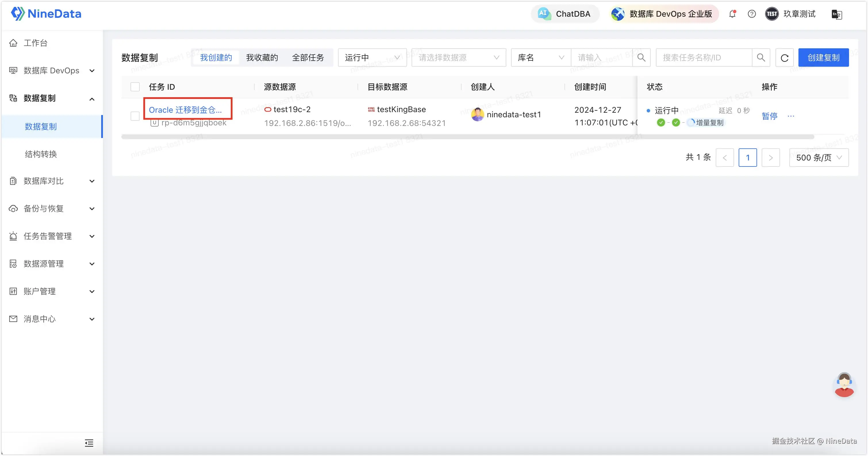
Task: Collapse the sidebar with bottom menu icon
Action: [x=89, y=443]
